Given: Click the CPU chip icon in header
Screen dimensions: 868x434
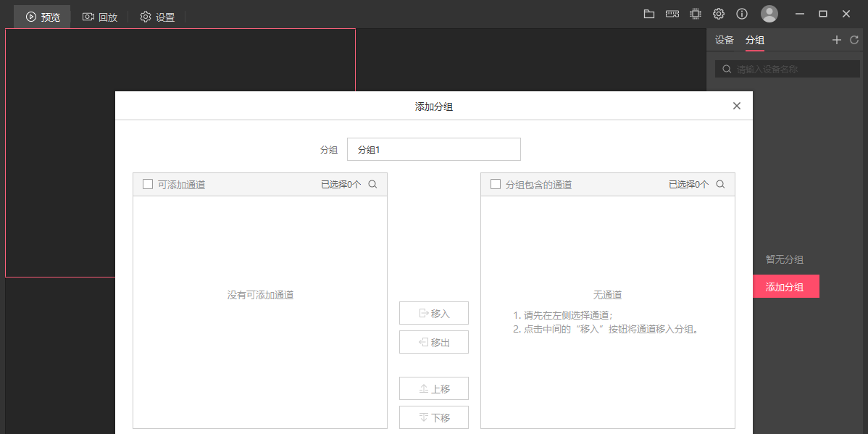Looking at the screenshot, I should click(696, 14).
